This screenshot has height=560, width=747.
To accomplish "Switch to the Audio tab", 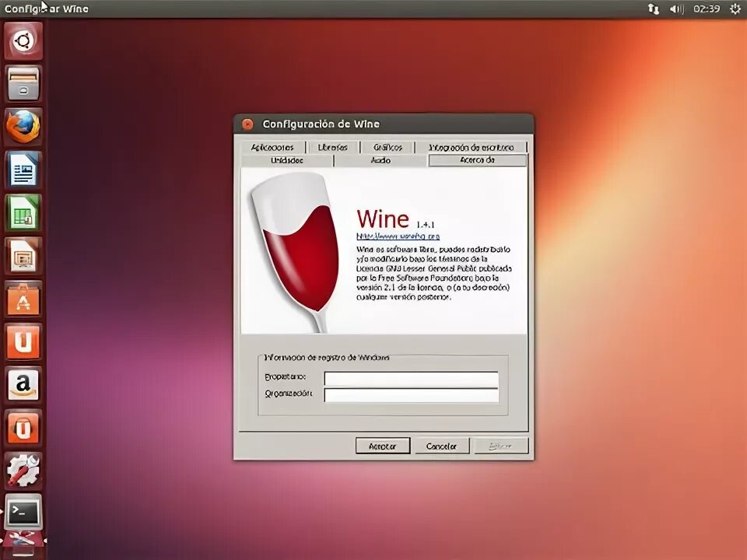I will [x=381, y=160].
